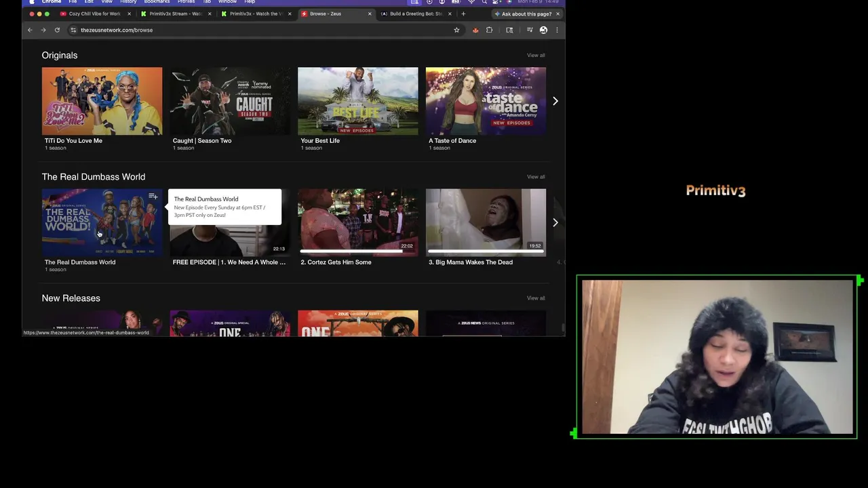The image size is (868, 488).
Task: Open the orange extension icon in toolbar
Action: [475, 30]
